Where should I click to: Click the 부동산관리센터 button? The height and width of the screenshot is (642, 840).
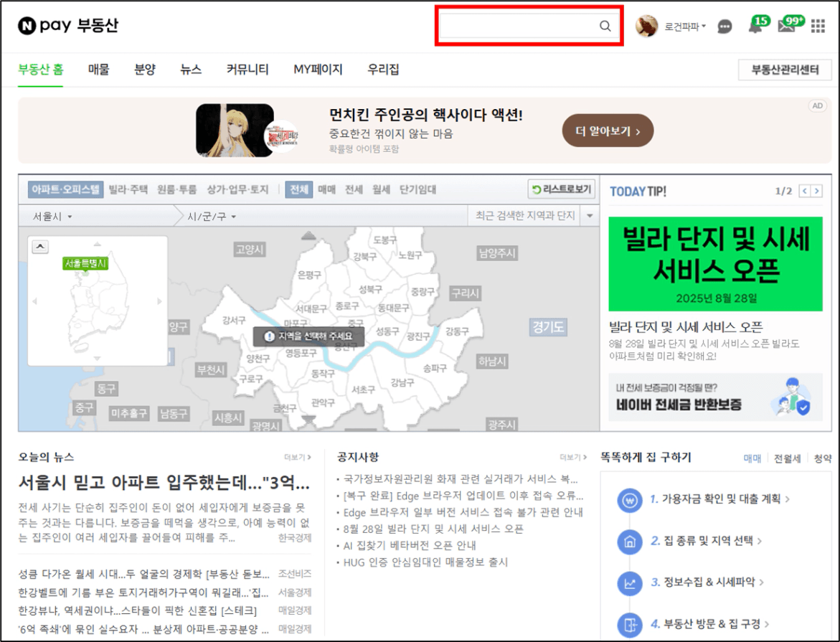tap(784, 70)
